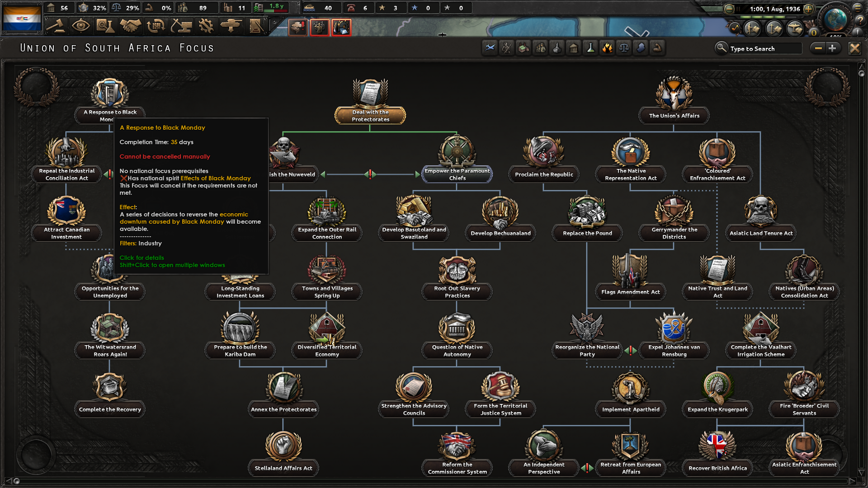Open the Trade crates panel
Viewport: 868px width, 488px height.
(156, 26)
